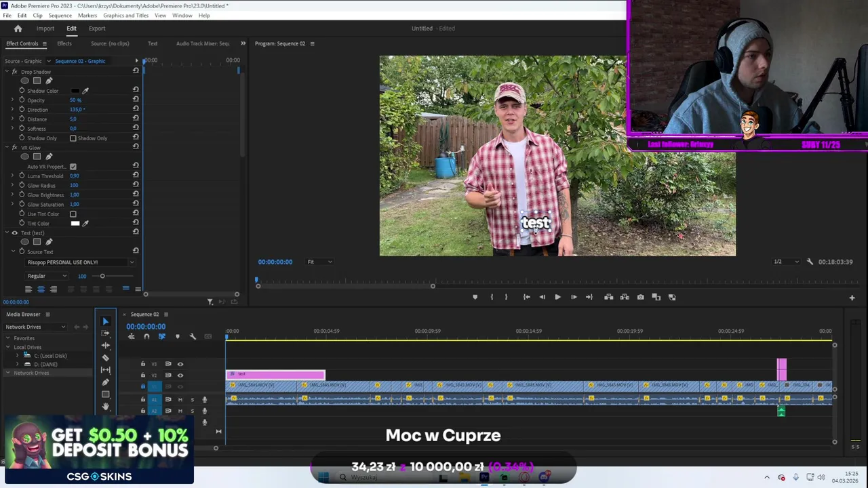Click Add Marker icon in timeline header
The image size is (868, 488).
(x=177, y=337)
